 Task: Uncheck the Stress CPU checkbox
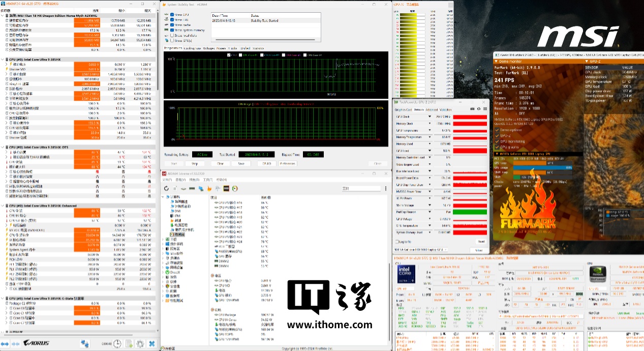tap(172, 15)
